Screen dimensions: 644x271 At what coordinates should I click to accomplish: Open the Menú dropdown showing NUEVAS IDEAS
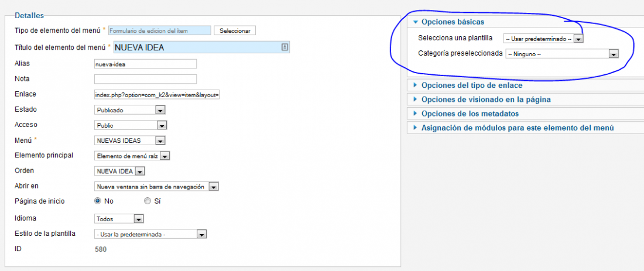point(130,140)
